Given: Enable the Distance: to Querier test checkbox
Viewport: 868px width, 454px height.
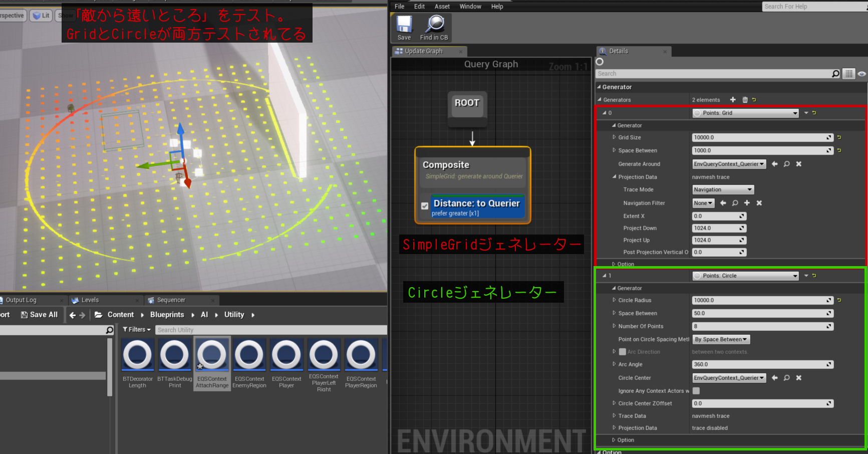Looking at the screenshot, I should click(x=425, y=205).
